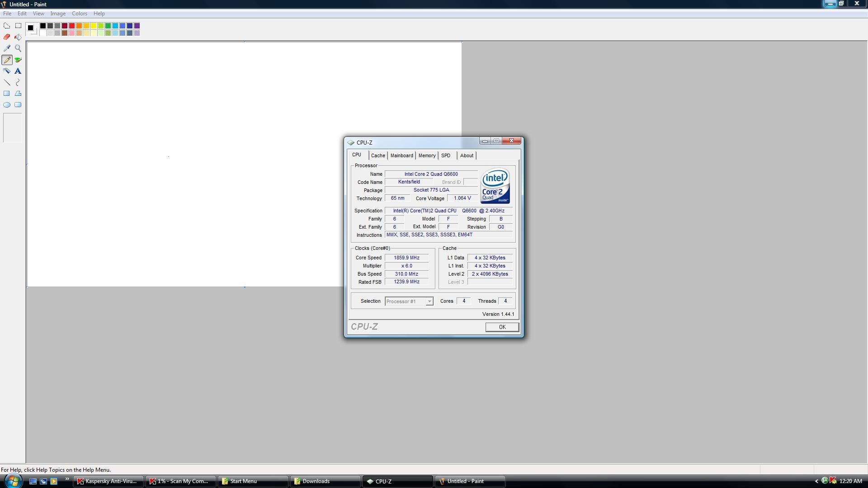Activate the Magnifier tool

coord(18,48)
